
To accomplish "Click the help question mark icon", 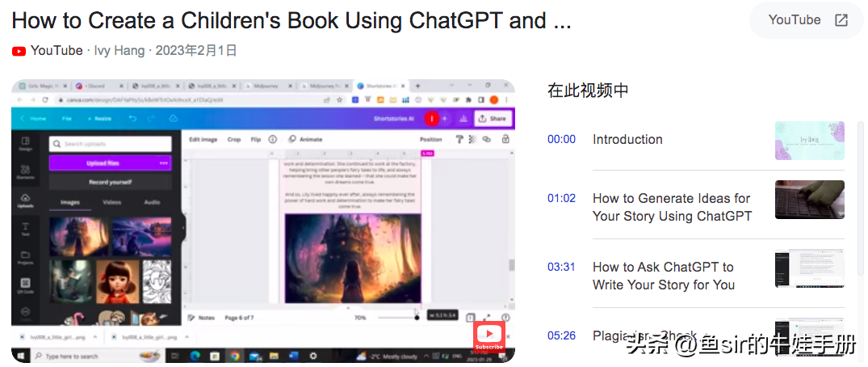I will 505,318.
